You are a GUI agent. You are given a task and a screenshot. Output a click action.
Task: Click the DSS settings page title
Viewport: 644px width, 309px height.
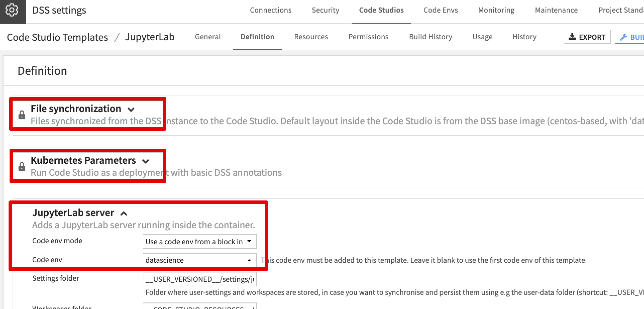pos(59,10)
